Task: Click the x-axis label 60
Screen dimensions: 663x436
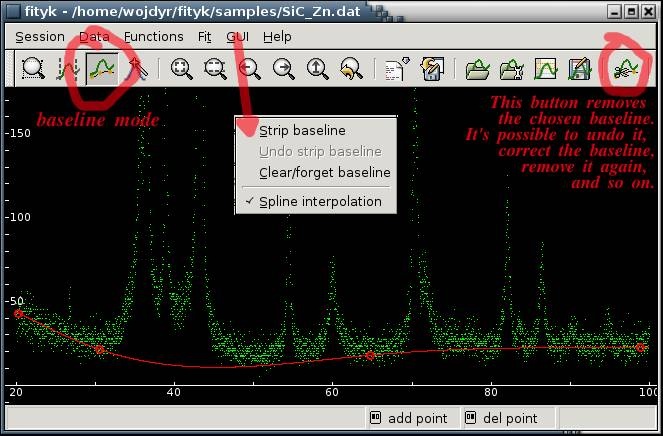Action: coord(332,392)
